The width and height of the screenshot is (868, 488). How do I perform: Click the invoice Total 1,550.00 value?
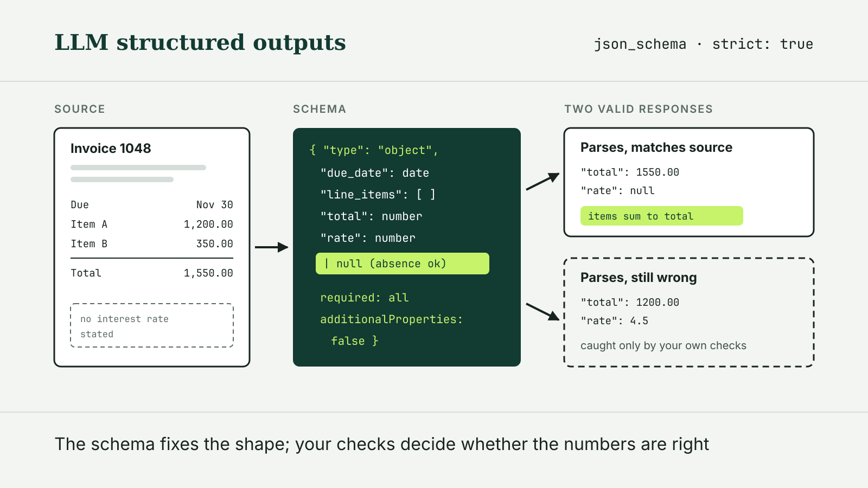point(208,273)
